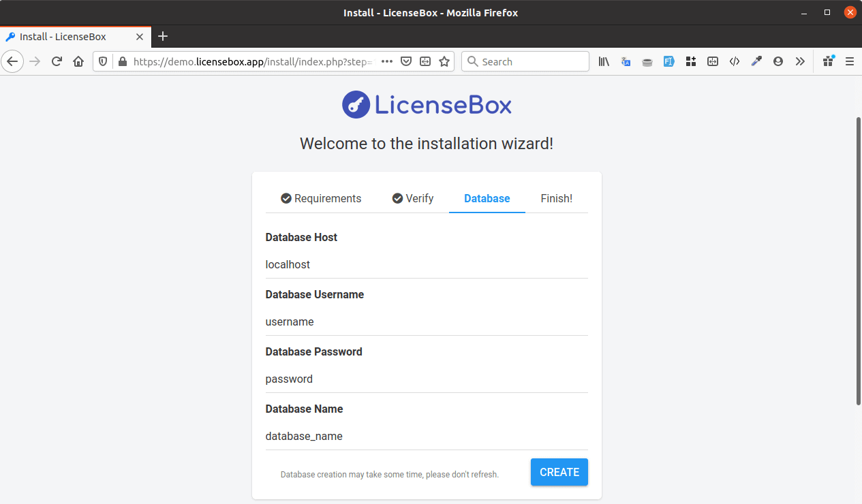Select the Verify step tab
Screen dimensions: 862x504
pos(413,199)
